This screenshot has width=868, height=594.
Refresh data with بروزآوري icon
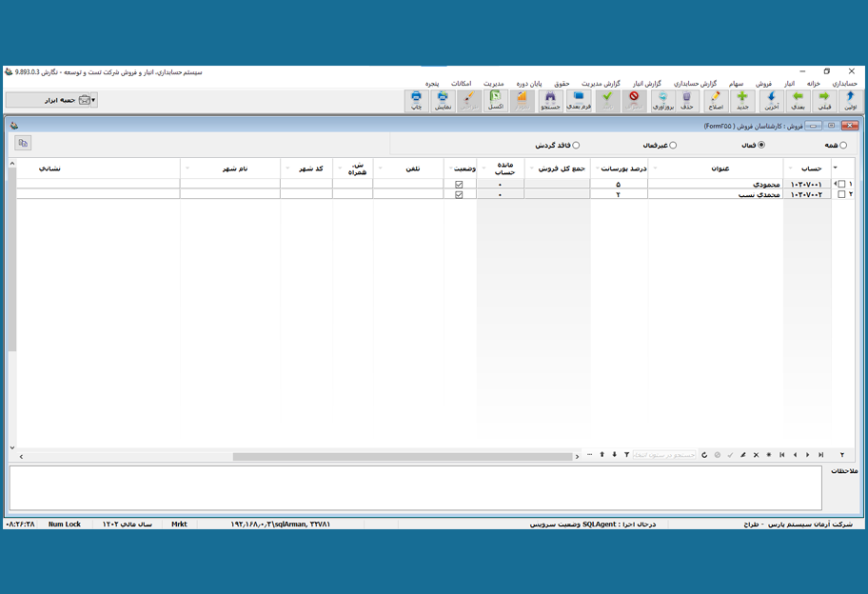tap(662, 101)
